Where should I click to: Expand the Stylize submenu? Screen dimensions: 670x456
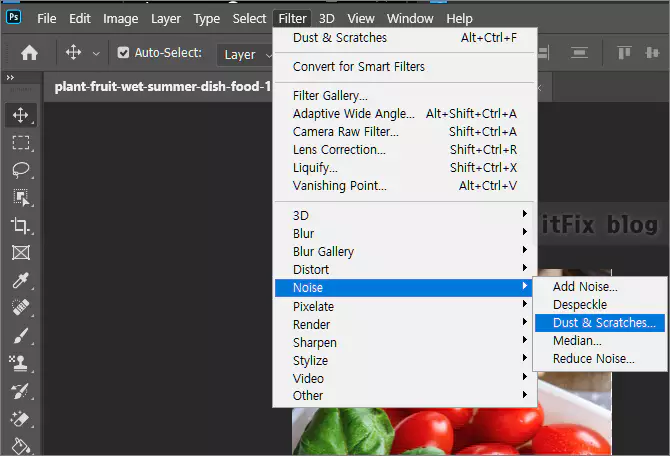(404, 360)
